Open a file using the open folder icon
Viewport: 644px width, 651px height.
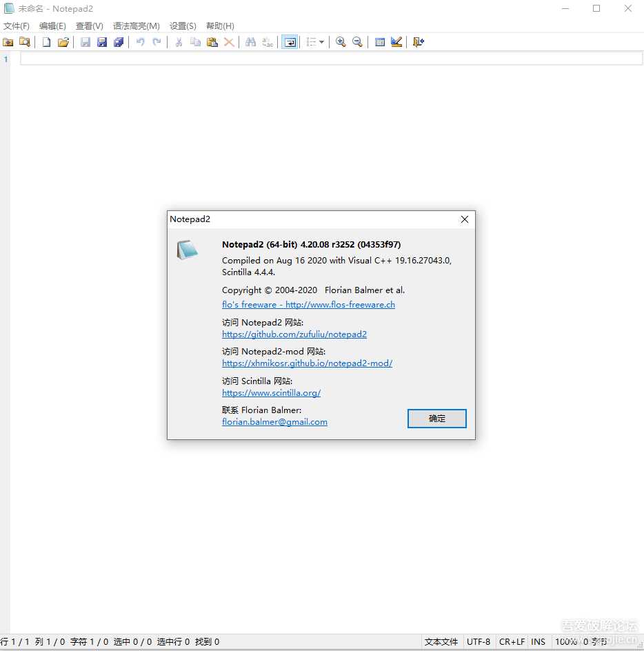point(63,42)
